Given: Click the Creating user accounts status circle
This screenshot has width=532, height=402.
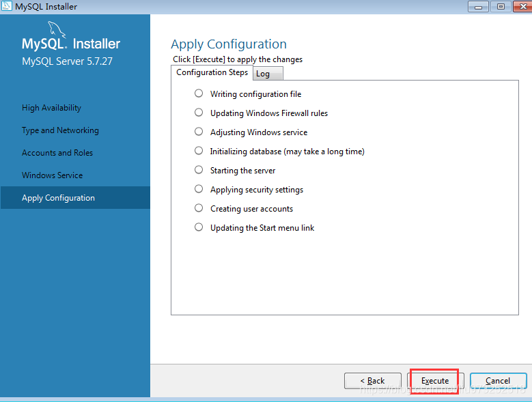Looking at the screenshot, I should (x=199, y=207).
